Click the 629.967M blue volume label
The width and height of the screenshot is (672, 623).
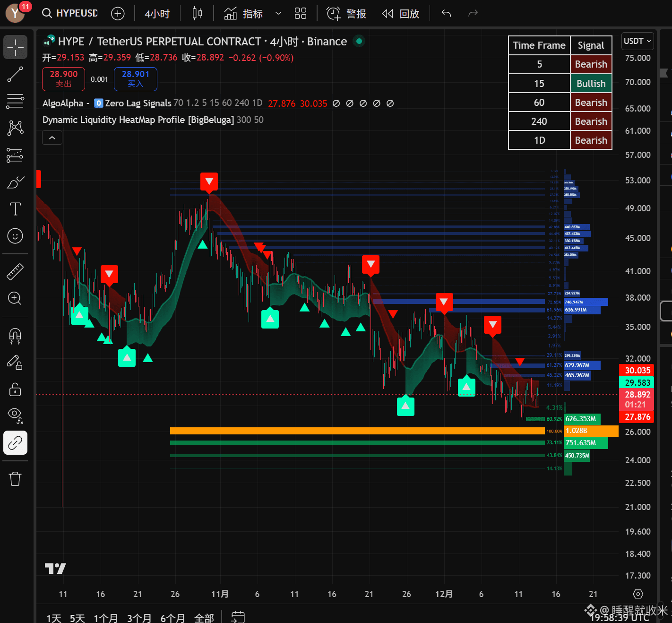[582, 365]
